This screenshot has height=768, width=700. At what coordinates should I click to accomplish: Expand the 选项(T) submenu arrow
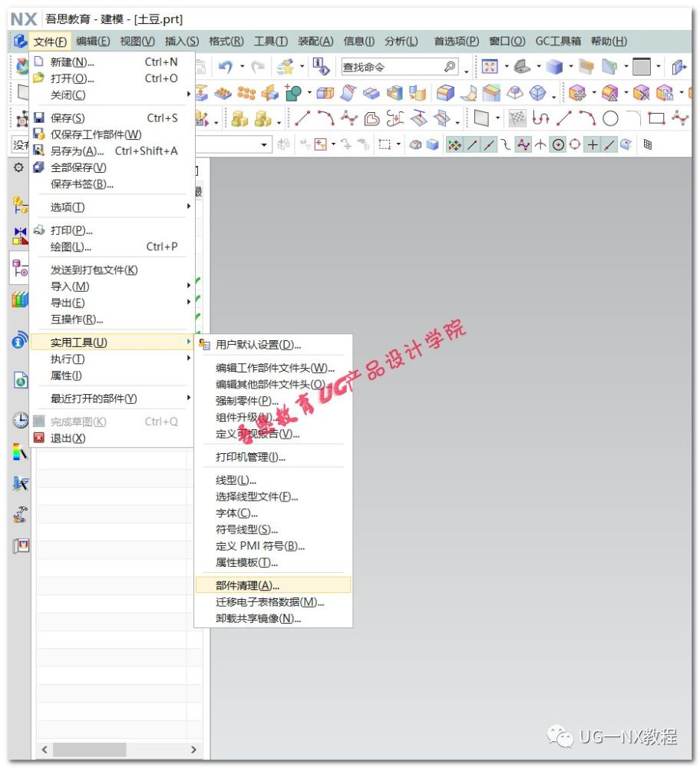point(189,207)
